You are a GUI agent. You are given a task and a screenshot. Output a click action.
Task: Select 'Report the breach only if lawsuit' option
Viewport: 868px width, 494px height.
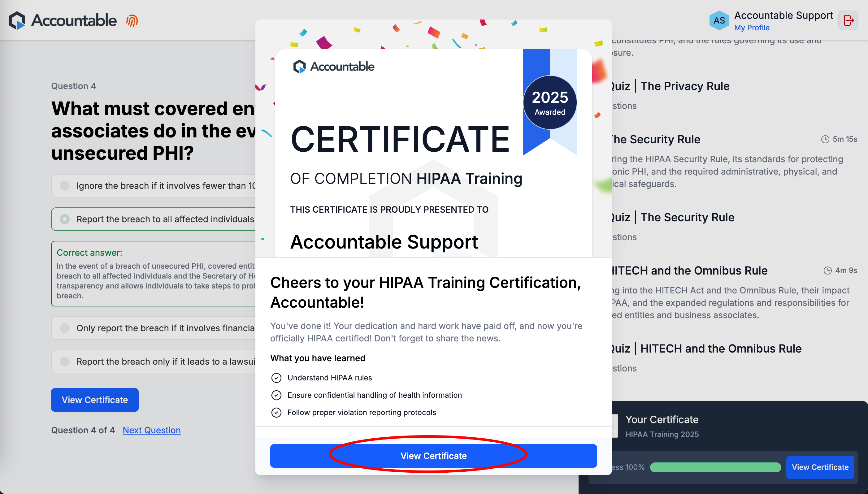pyautogui.click(x=64, y=362)
